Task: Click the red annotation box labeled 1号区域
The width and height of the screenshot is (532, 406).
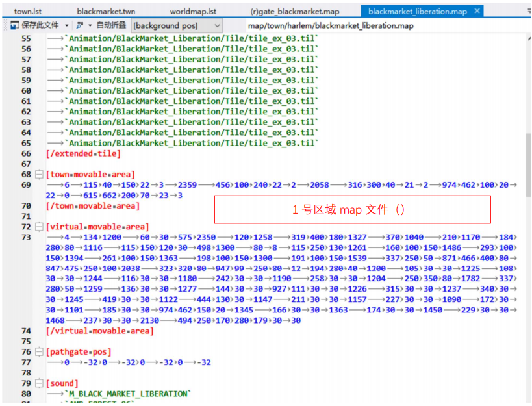Action: [x=352, y=209]
